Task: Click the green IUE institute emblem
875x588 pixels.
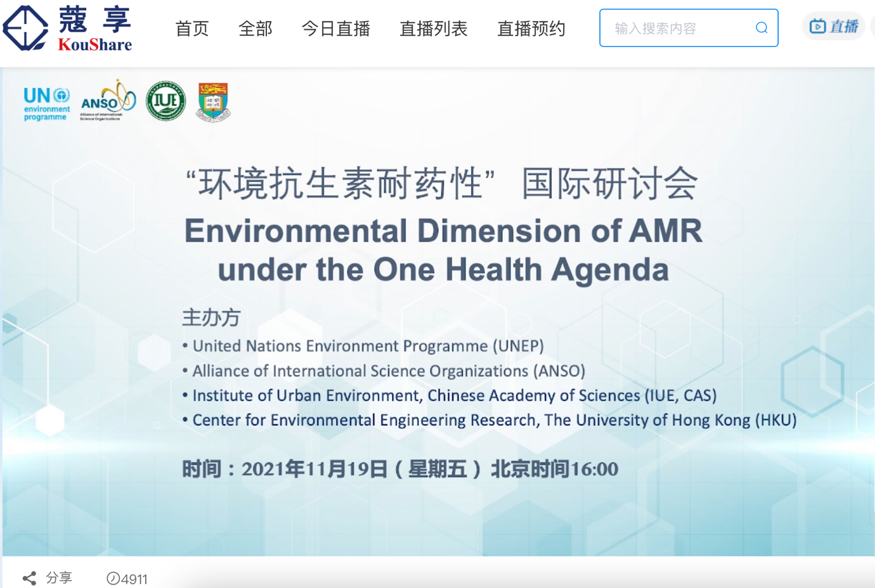Action: tap(165, 101)
